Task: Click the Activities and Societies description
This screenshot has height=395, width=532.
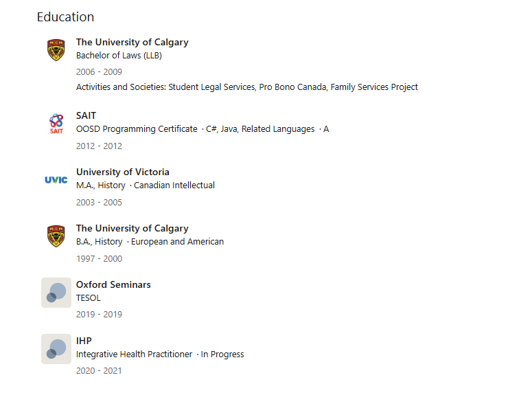Action: (x=246, y=87)
